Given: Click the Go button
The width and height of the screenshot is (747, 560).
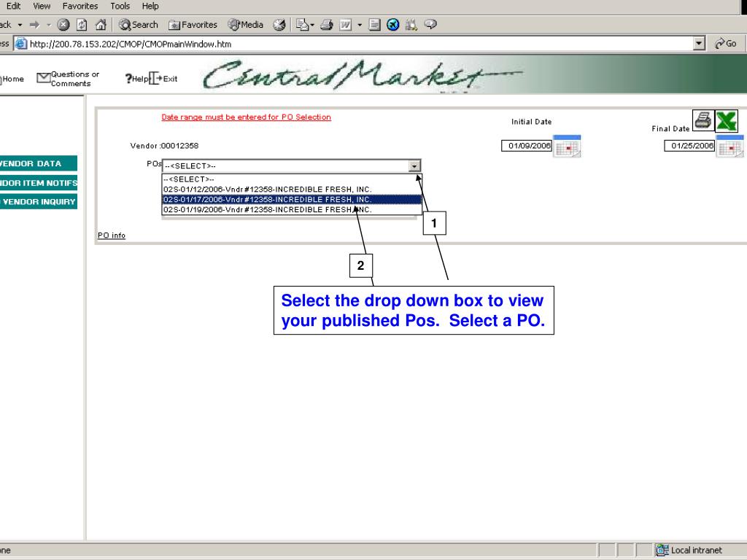Looking at the screenshot, I should click(x=726, y=44).
